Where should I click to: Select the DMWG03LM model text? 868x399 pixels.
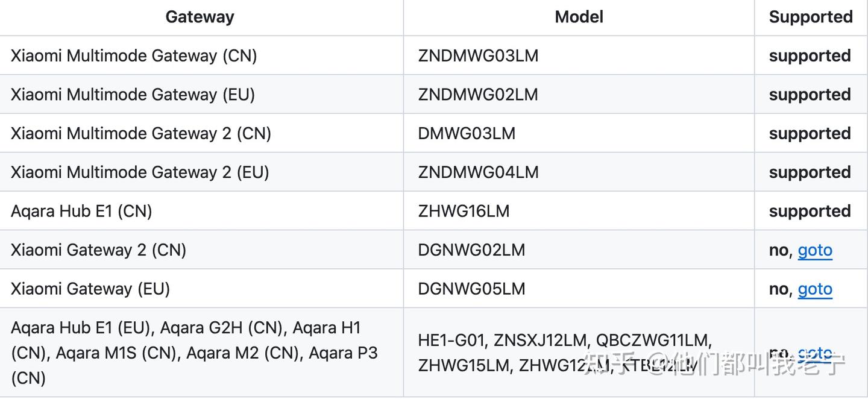(467, 133)
